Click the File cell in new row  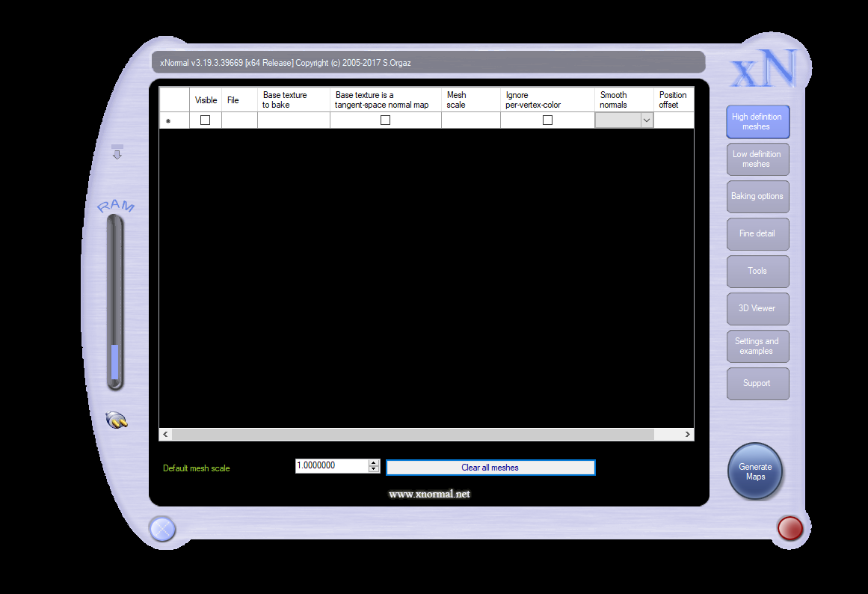point(239,120)
